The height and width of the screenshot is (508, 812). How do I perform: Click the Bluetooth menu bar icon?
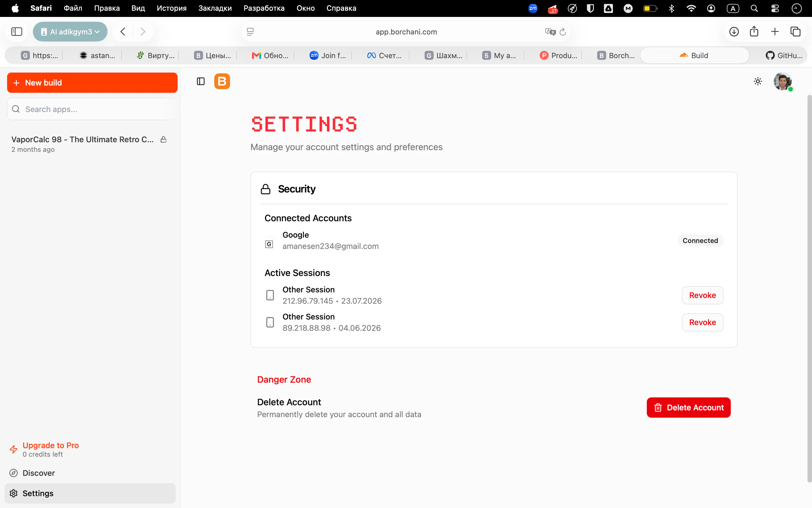[671, 8]
